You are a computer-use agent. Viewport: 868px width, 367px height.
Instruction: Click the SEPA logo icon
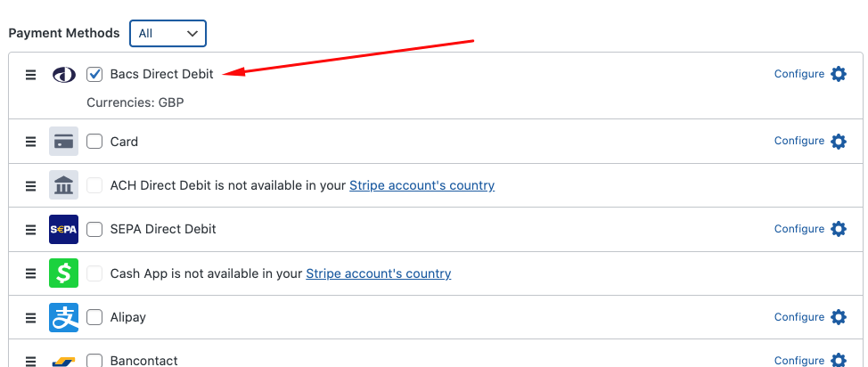point(63,230)
